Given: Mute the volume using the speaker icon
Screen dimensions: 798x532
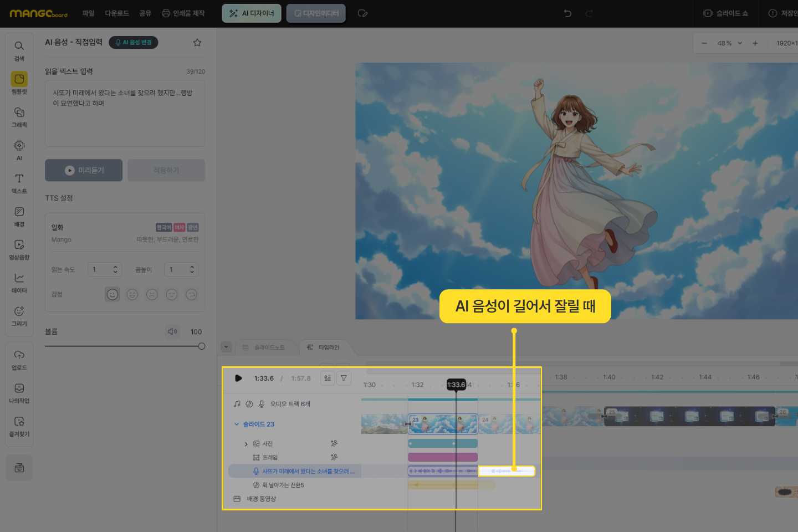Looking at the screenshot, I should click(x=172, y=331).
